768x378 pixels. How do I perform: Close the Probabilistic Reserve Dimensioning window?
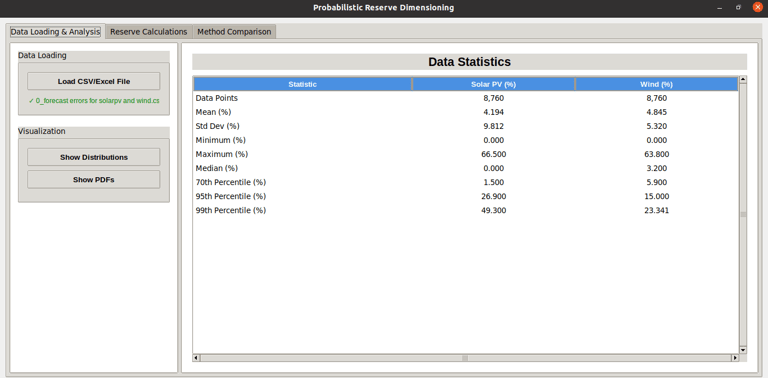757,7
